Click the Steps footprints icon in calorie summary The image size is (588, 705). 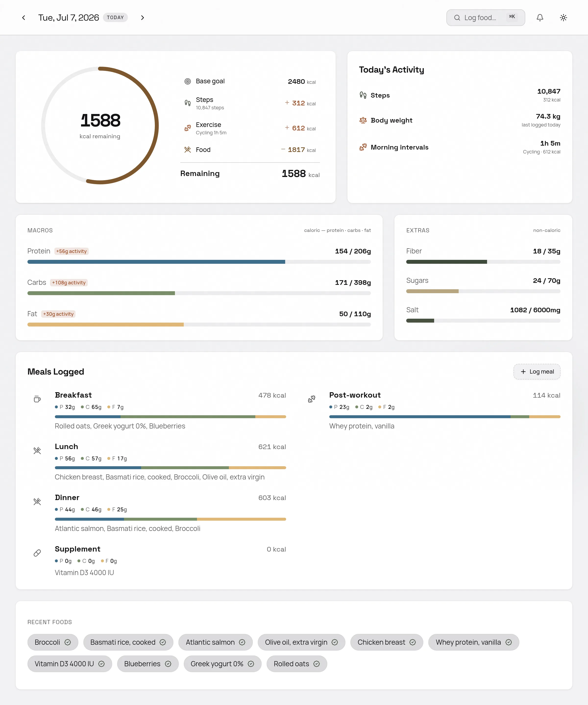[188, 103]
